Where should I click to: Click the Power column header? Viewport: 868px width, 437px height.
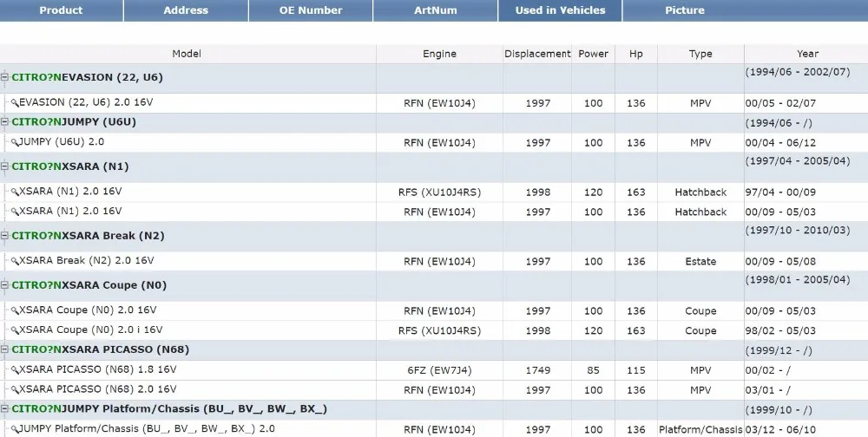tap(593, 54)
